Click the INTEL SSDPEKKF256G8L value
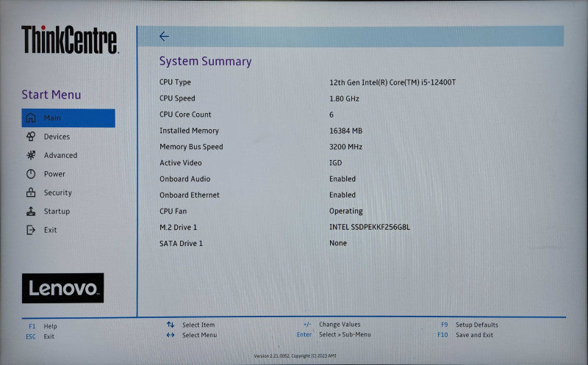The width and height of the screenshot is (588, 365). point(370,227)
